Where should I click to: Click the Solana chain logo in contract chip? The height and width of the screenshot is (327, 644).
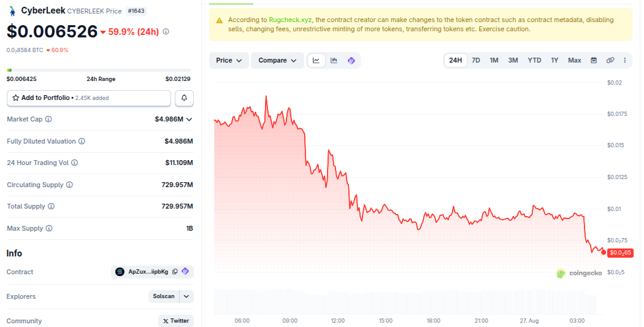click(x=120, y=272)
